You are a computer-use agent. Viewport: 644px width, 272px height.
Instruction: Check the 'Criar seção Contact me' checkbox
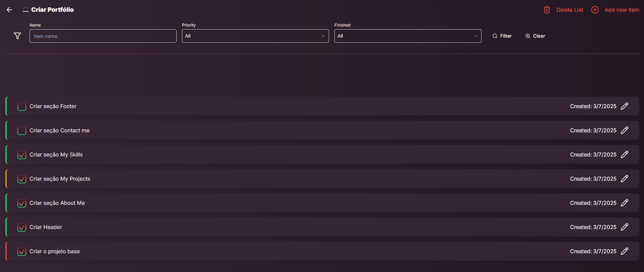[22, 131]
